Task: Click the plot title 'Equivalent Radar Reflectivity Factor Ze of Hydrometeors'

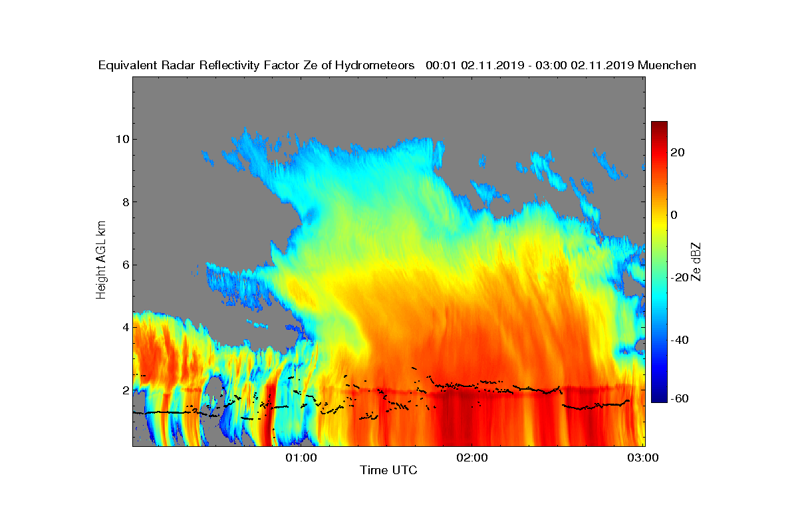Action: pyautogui.click(x=257, y=65)
